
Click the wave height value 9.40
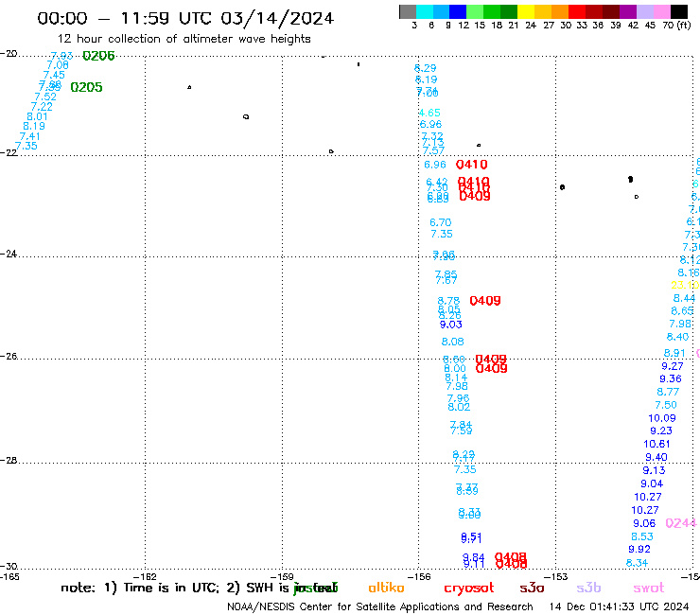656,457
